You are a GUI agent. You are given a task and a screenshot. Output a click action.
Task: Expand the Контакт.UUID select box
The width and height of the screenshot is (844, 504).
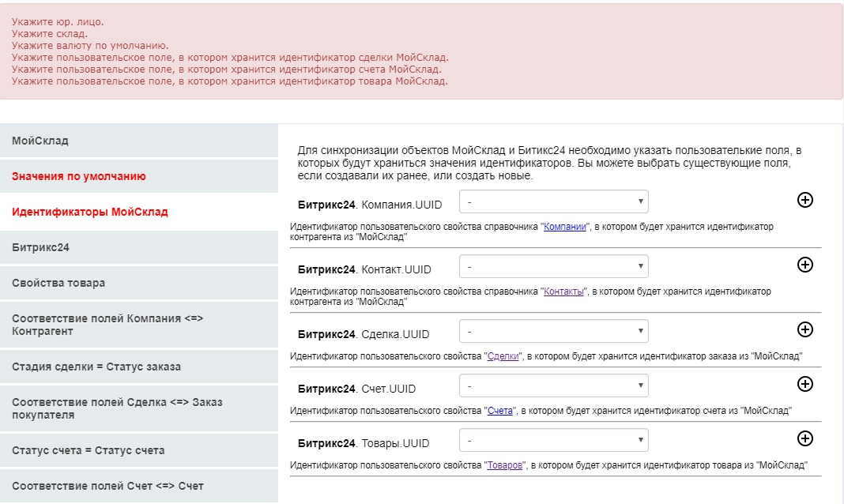(553, 267)
